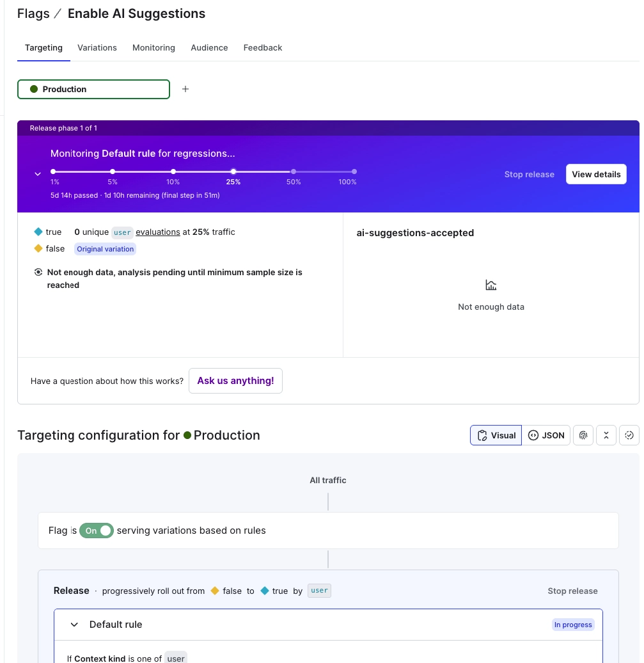Click the In progress status badge
The width and height of the screenshot is (644, 663).
pos(573,625)
